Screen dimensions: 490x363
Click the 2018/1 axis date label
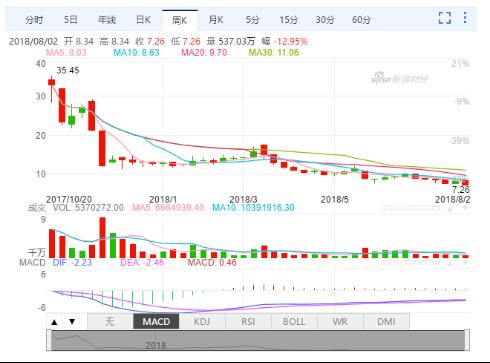163,199
